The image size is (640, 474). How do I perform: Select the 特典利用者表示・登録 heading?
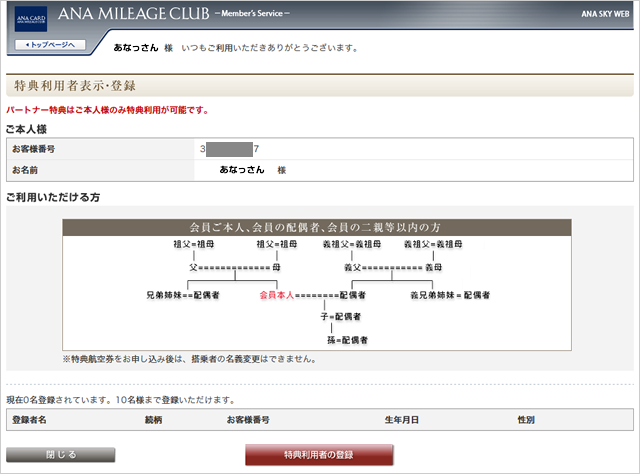(75, 86)
